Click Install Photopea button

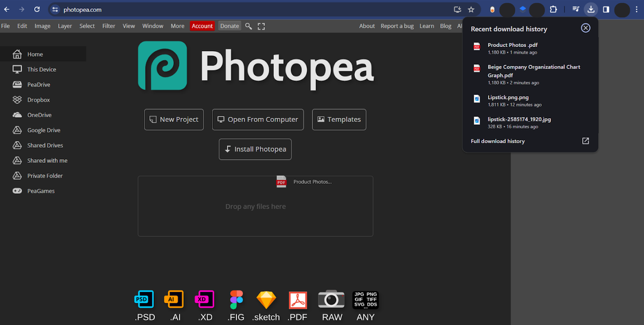coord(255,149)
